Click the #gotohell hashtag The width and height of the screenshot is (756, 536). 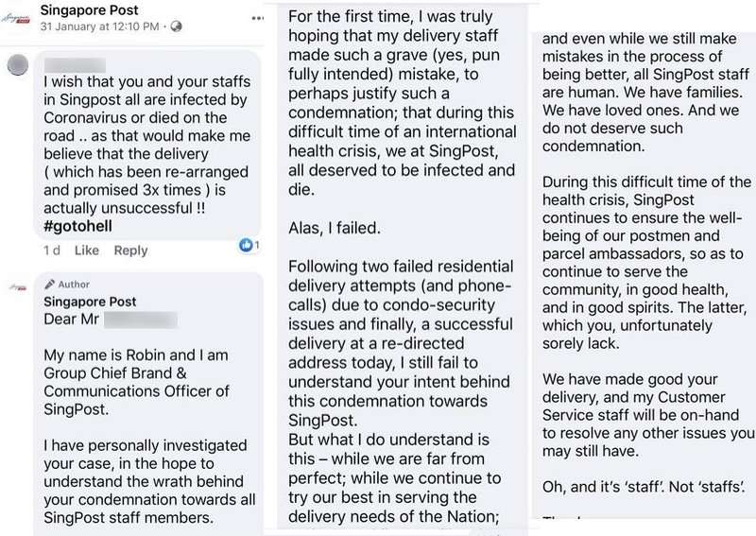tap(77, 226)
